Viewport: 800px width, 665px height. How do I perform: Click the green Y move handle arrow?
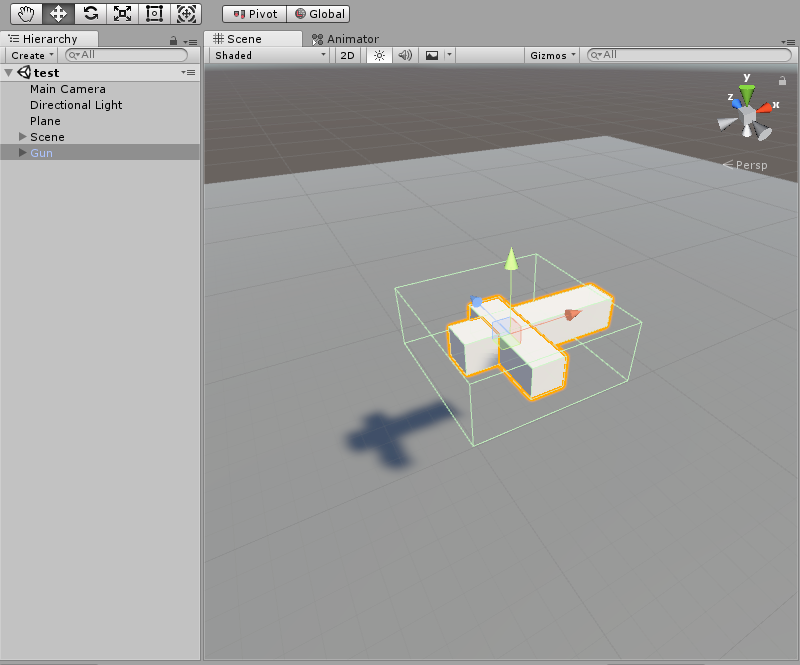pyautogui.click(x=511, y=258)
